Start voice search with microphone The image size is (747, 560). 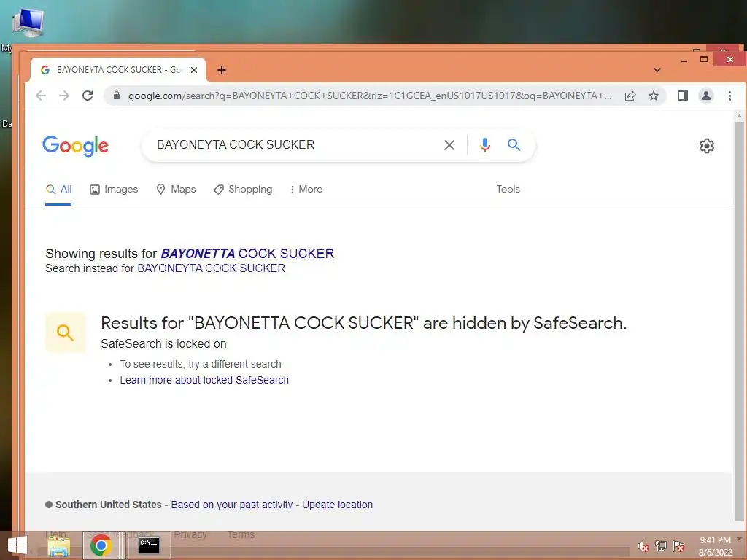tap(485, 145)
